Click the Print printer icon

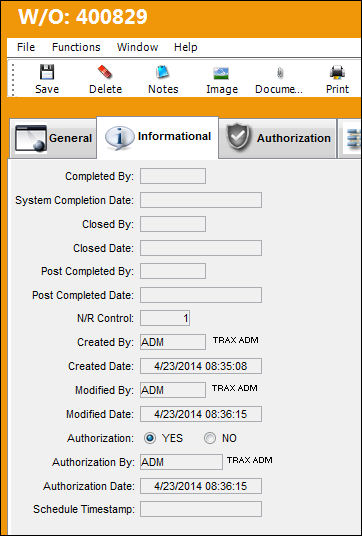337,72
